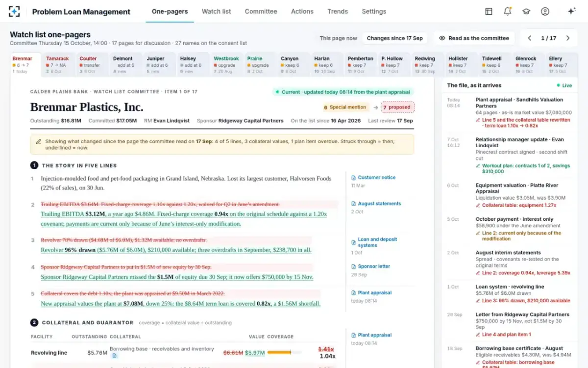Open the Settings tab
Image resolution: width=588 pixels, height=368 pixels.
(374, 11)
